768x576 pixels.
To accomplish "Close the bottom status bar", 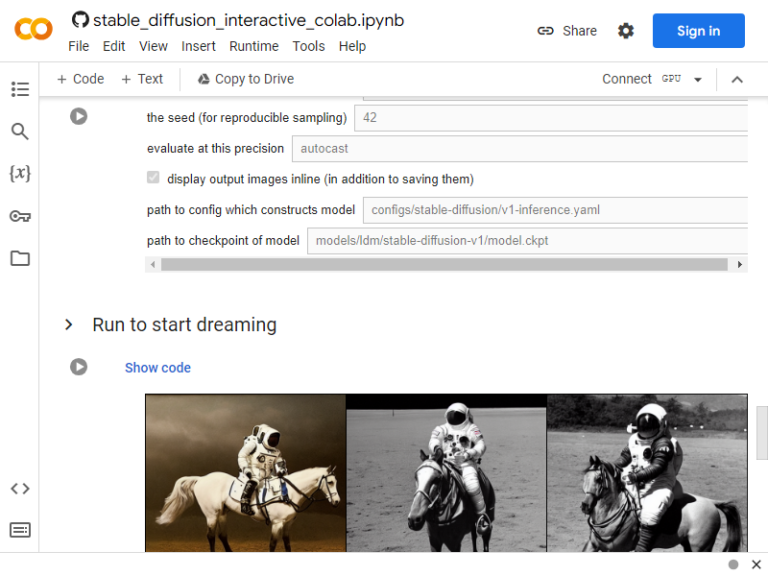I will click(x=756, y=564).
